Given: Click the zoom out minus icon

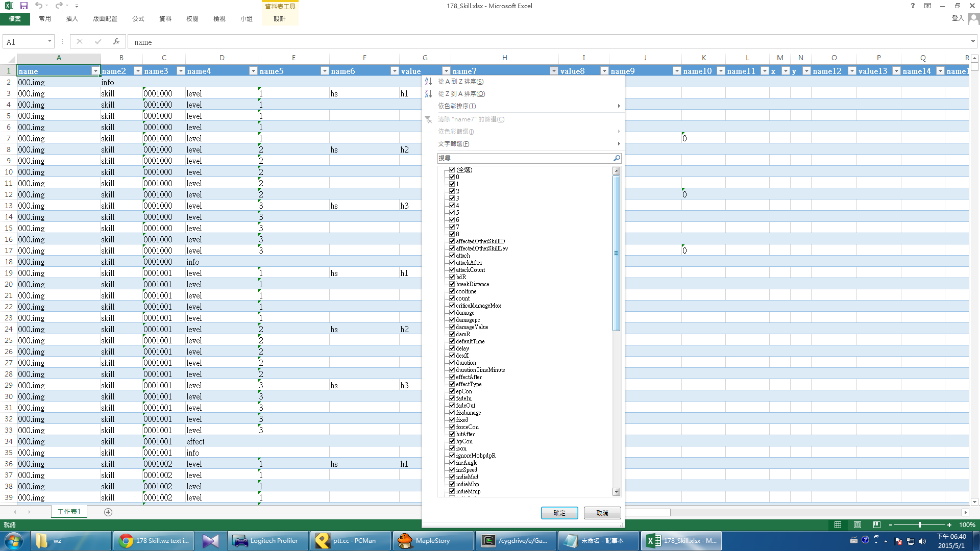Looking at the screenshot, I should (891, 525).
